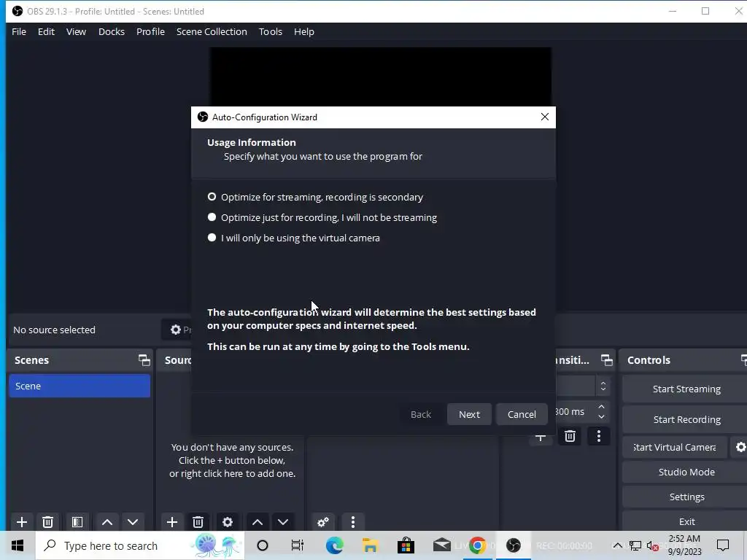Viewport: 747px width, 560px height.
Task: Open the Help menu
Action: [304, 31]
